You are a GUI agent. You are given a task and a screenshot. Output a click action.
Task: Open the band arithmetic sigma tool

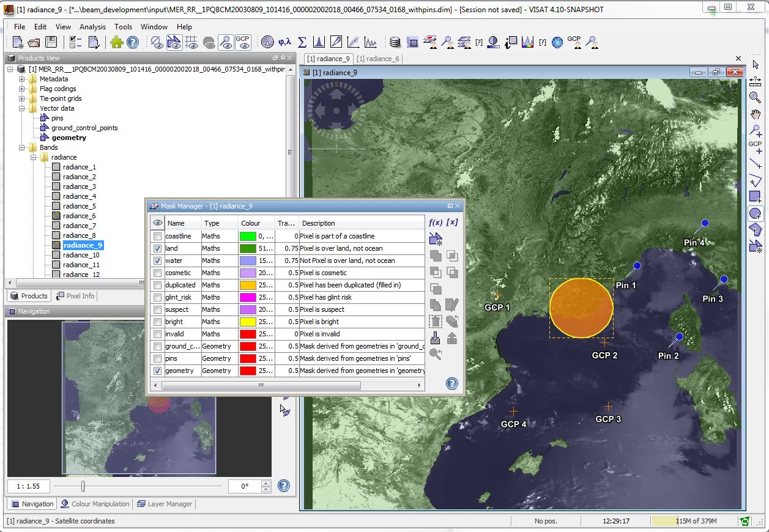click(x=302, y=42)
